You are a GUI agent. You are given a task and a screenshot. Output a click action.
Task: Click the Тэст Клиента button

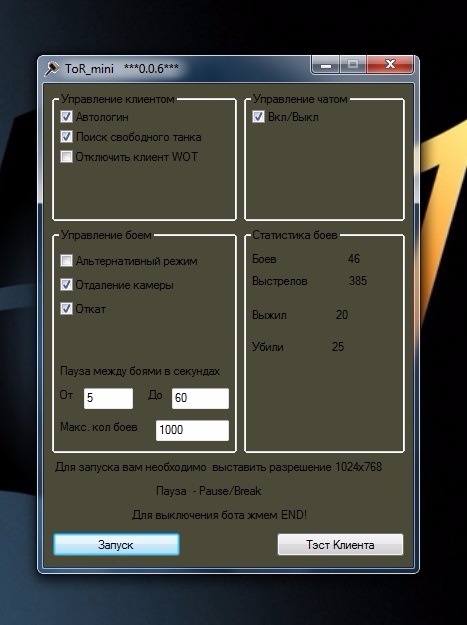[340, 544]
